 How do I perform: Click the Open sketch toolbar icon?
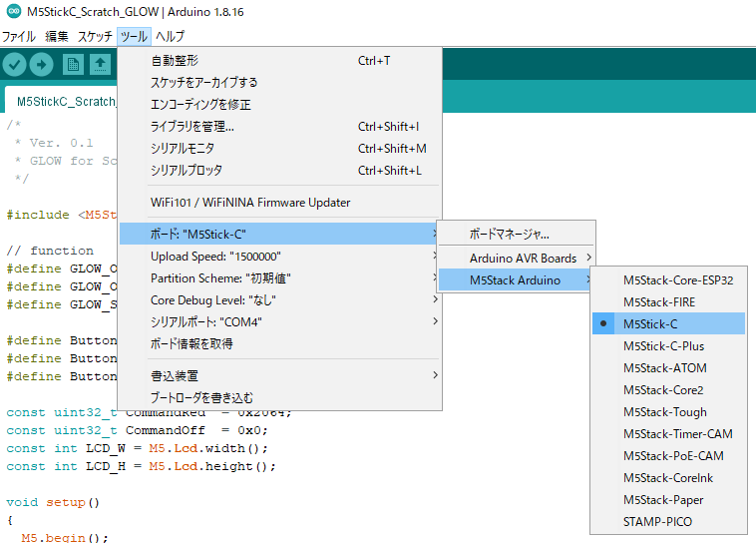(101, 64)
